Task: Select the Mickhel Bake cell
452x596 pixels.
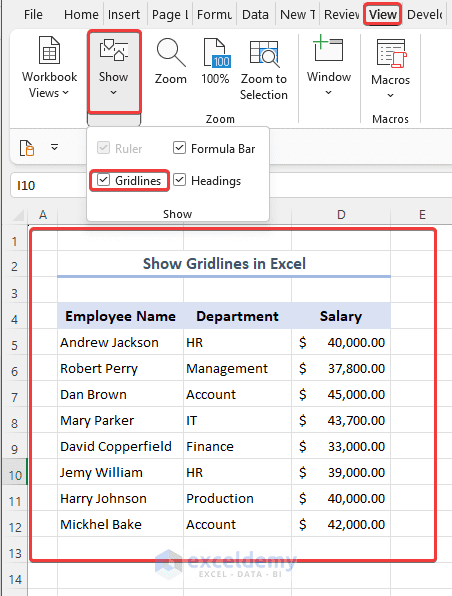Action: 121,524
